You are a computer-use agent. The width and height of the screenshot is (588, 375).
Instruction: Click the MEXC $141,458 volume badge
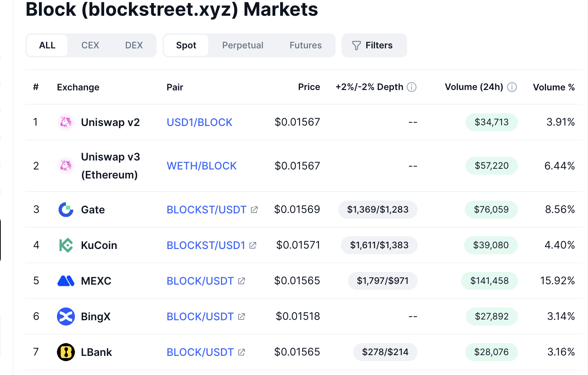click(x=489, y=281)
